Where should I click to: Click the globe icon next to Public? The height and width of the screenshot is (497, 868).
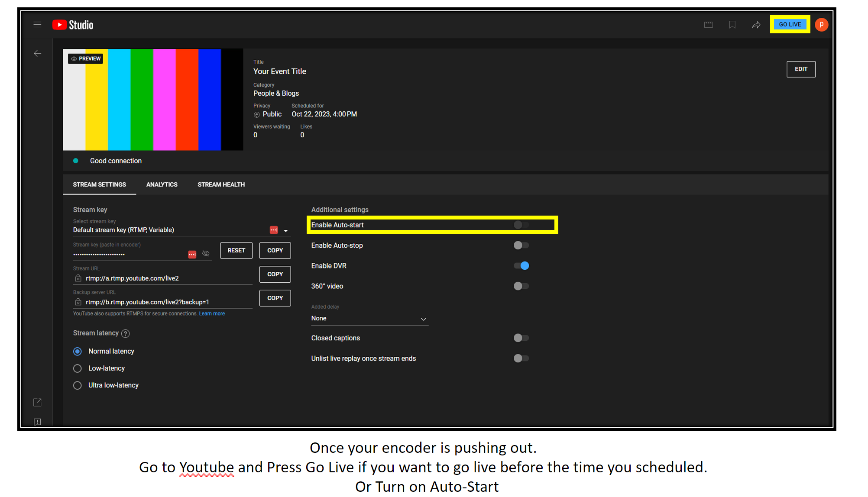tap(257, 115)
